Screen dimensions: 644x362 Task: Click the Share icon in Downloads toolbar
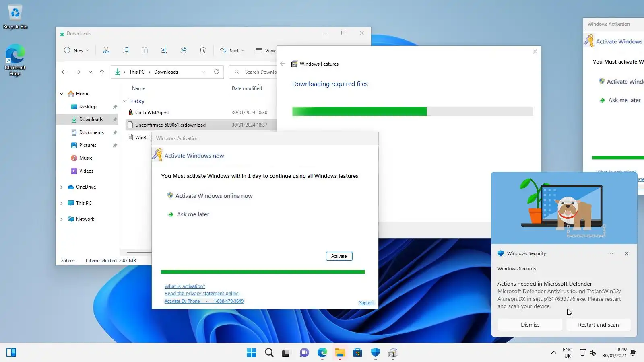184,50
